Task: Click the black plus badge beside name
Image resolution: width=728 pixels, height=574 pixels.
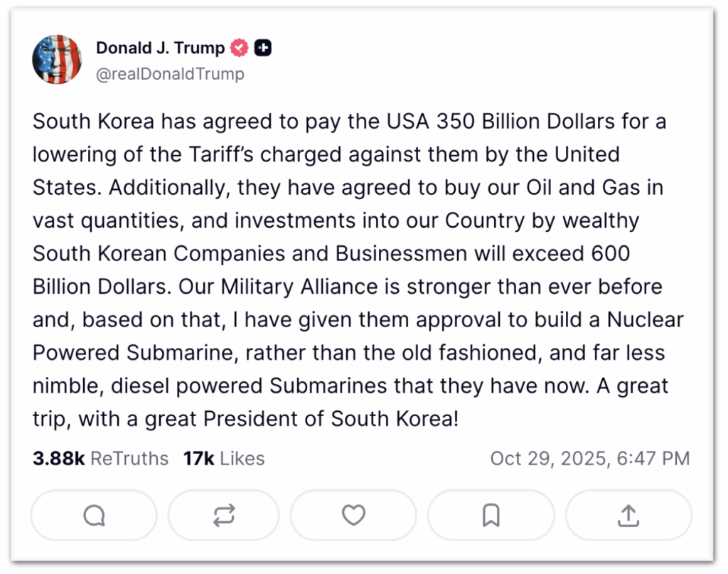Action: [263, 48]
